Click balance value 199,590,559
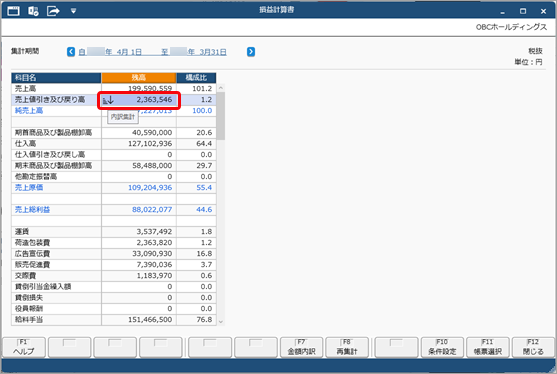Viewport: 557px width, 374px height. click(x=150, y=88)
